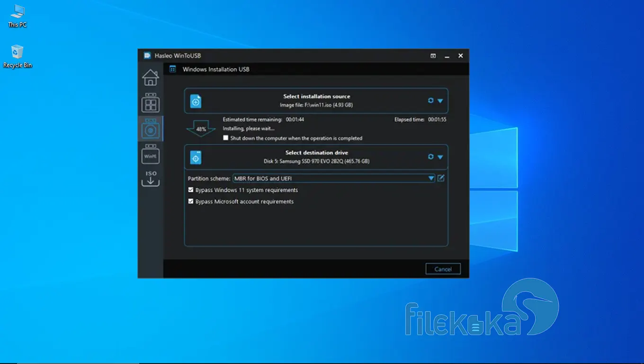The image size is (644, 364).
Task: Click the destination drive disk icon
Action: click(196, 157)
